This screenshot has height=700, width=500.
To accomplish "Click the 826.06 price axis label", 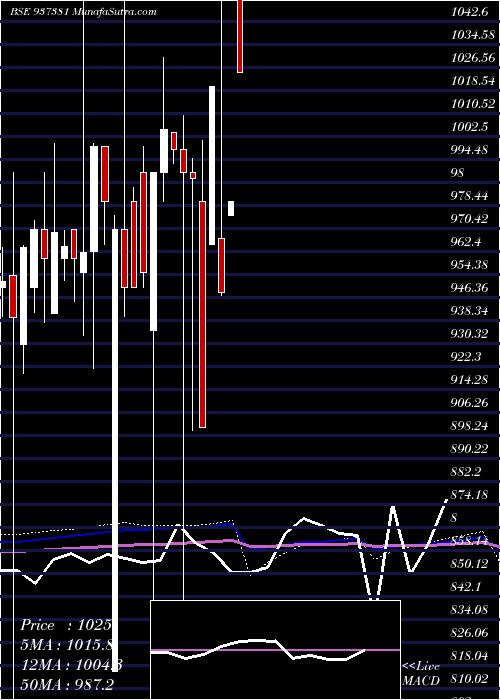I will tap(469, 632).
